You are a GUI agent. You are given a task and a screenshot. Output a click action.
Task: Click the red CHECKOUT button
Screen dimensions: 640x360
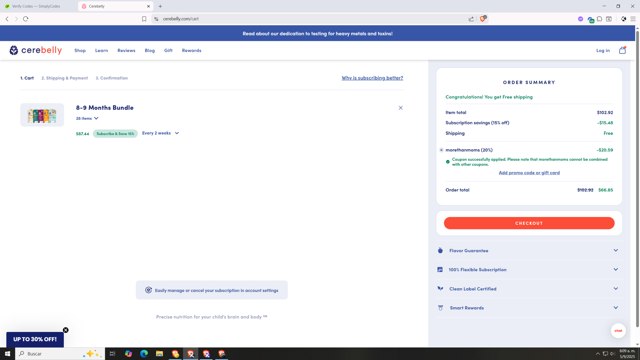point(529,223)
